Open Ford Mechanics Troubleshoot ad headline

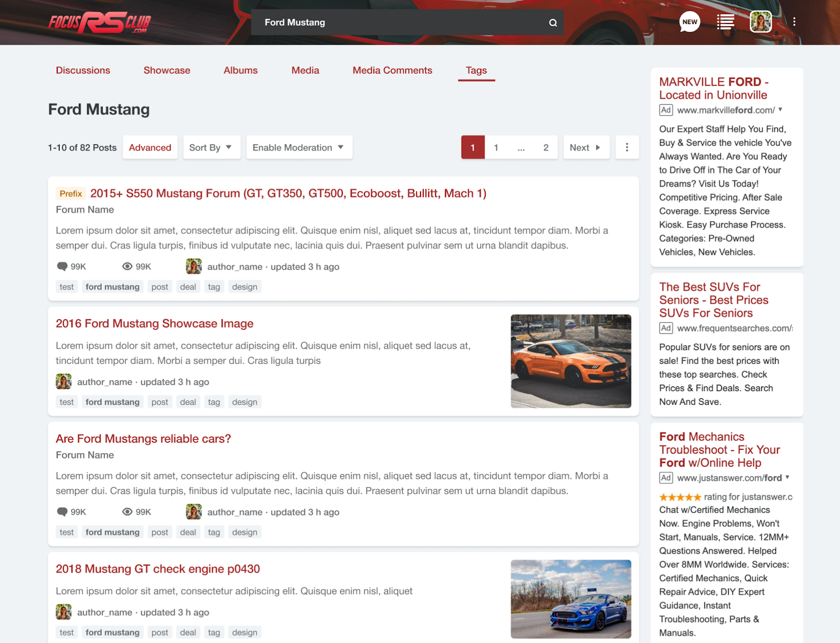[719, 450]
